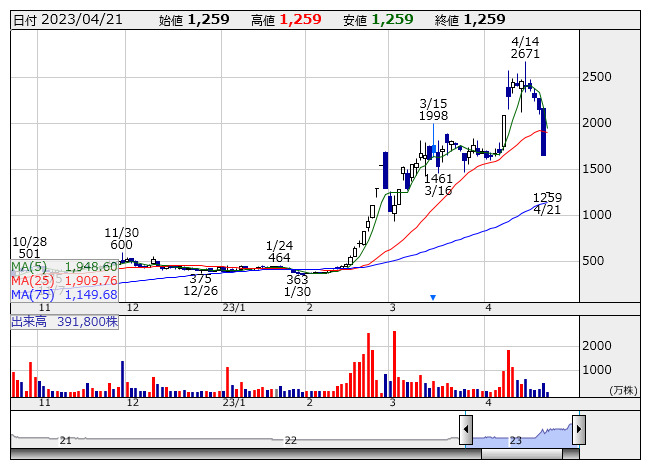Select the MA(5) legend entry
653x470 pixels.
click(64, 267)
